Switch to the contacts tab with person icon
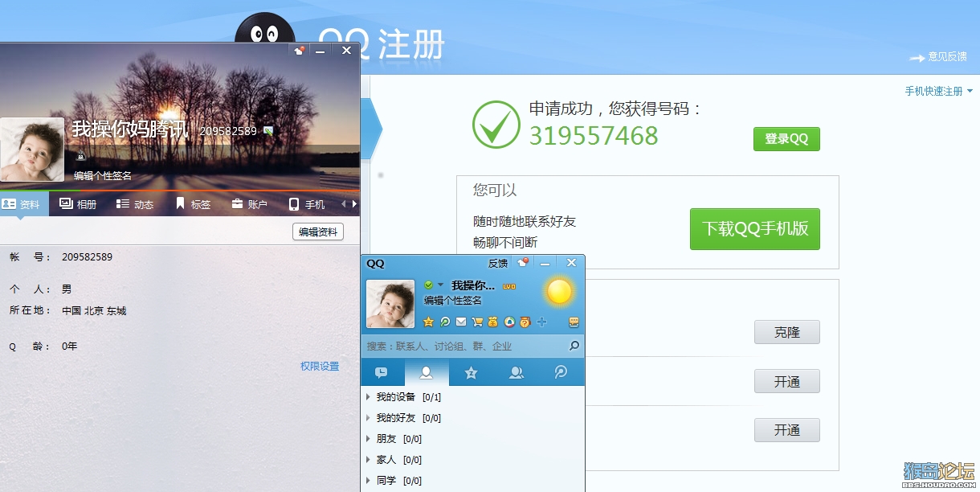This screenshot has height=492, width=980. point(427,372)
